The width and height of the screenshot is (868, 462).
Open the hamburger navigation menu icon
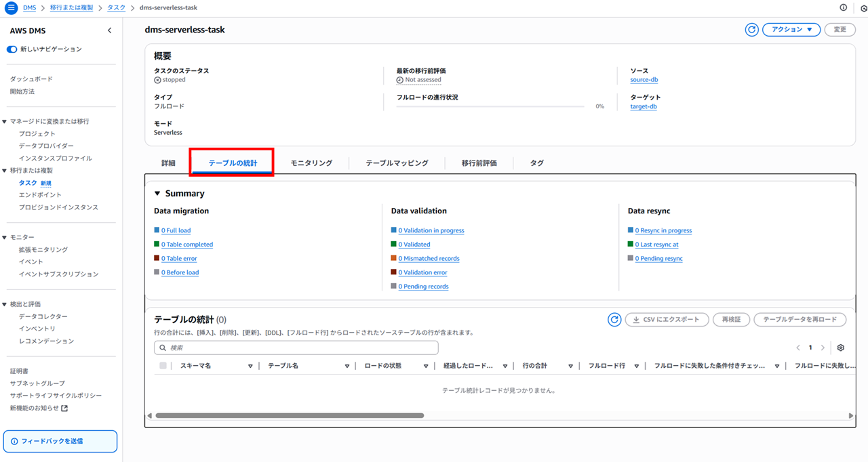click(x=11, y=7)
